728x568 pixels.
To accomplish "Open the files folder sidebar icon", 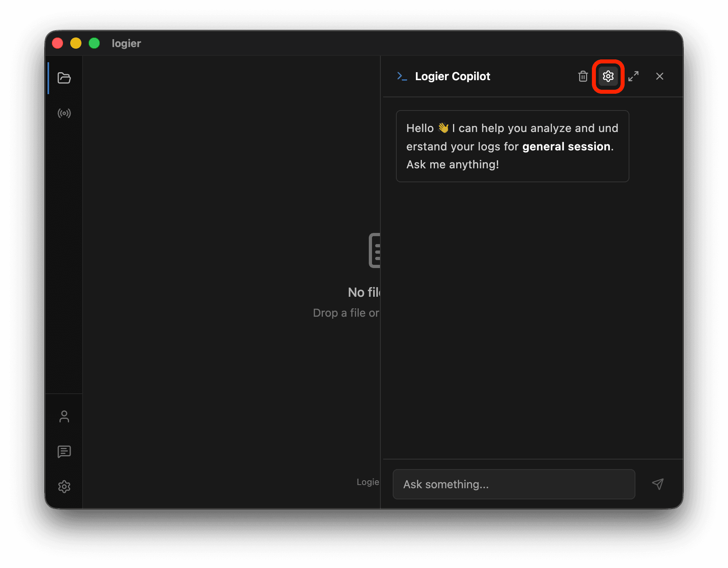I will [64, 78].
